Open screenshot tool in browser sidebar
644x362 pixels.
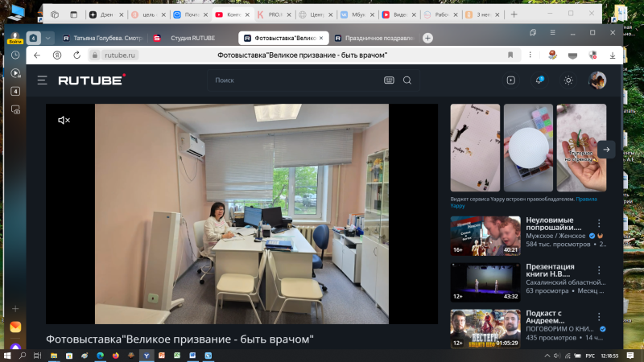coord(15,109)
